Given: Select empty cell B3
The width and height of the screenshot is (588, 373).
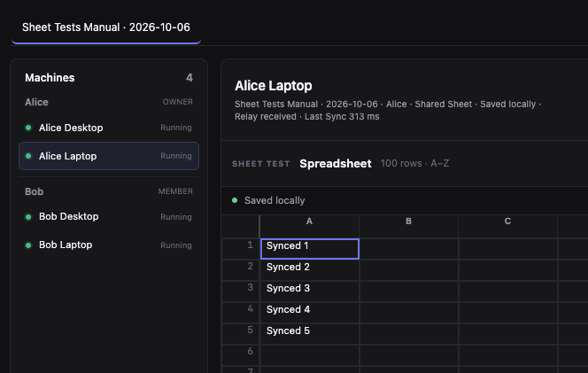Looking at the screenshot, I should [x=409, y=291].
